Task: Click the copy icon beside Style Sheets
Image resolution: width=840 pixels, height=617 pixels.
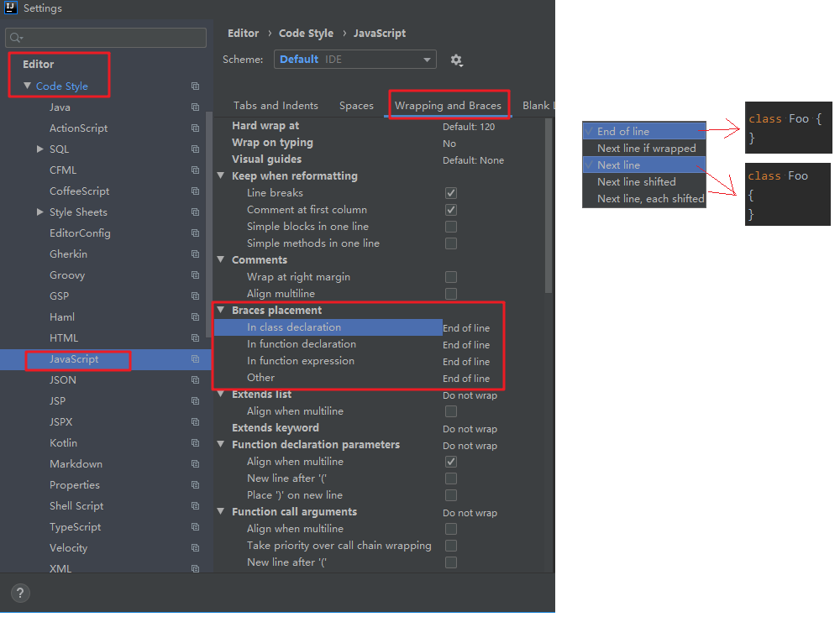Action: tap(196, 212)
